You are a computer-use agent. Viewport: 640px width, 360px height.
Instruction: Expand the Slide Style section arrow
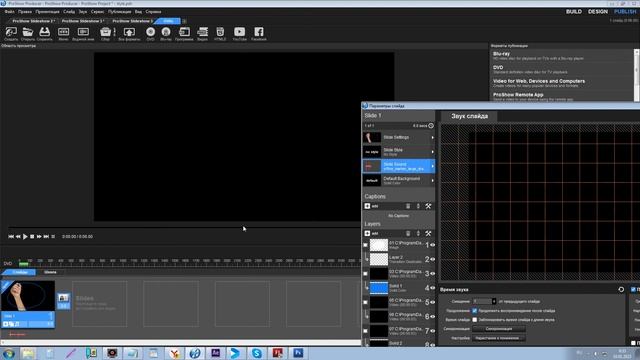coord(433,152)
